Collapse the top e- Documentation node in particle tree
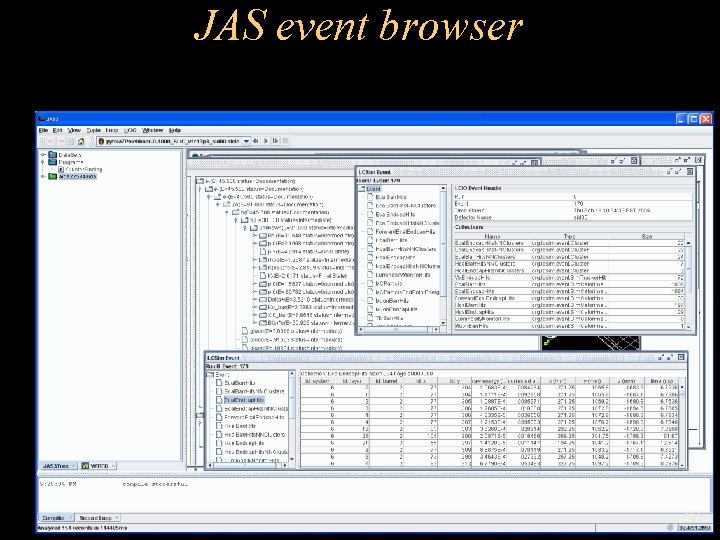The width and height of the screenshot is (720, 540). point(200,189)
